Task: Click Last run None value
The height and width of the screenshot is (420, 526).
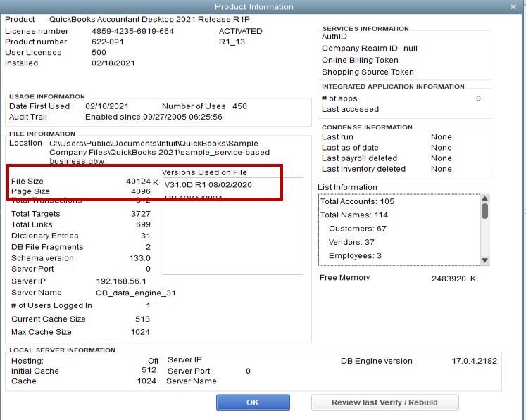Action: [x=441, y=137]
